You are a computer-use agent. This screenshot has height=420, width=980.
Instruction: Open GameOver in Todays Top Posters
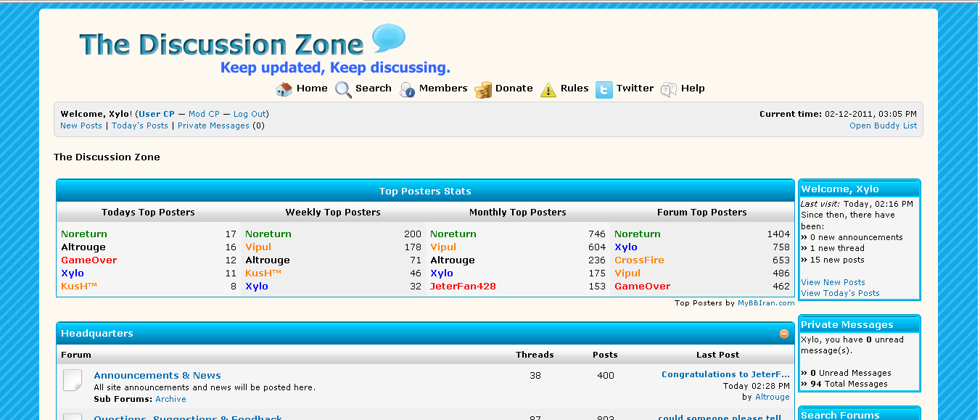(88, 260)
